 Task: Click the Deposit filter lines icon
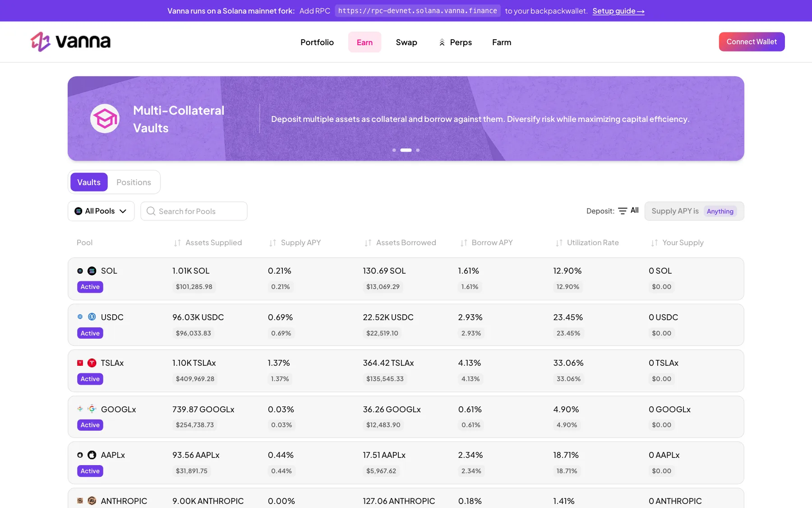(x=623, y=211)
